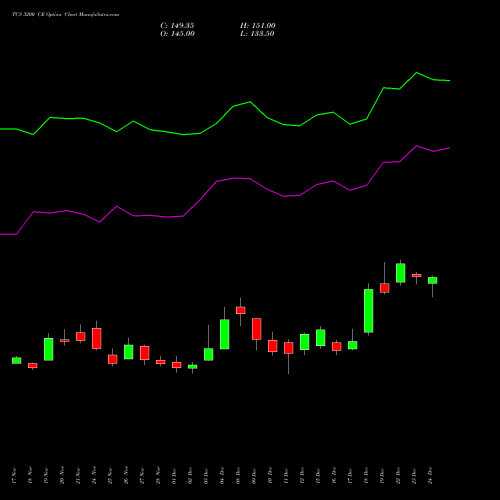Click the 19 Dec date label
This screenshot has height=500, width=500.
pos(382,476)
